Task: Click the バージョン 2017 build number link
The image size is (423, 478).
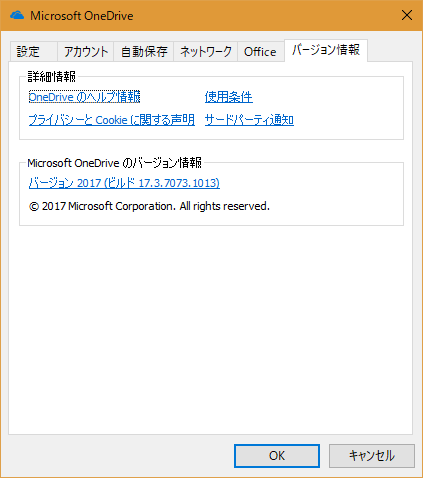Action: [x=124, y=183]
